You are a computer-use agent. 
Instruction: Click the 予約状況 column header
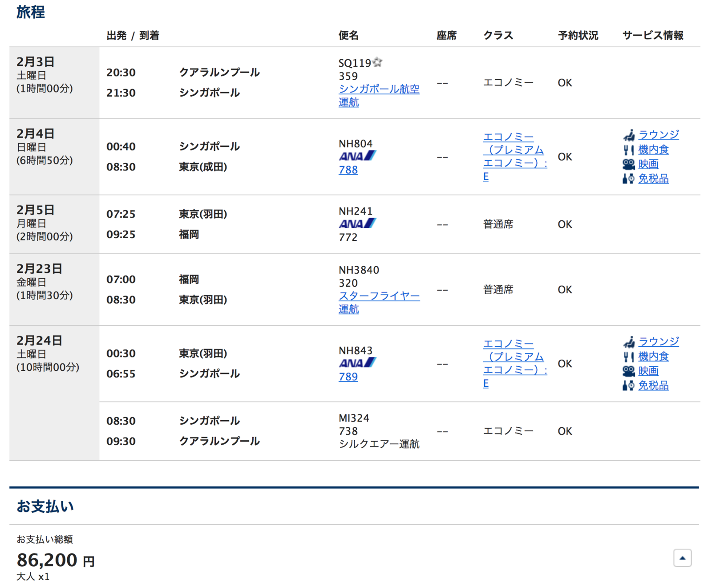coord(578,36)
